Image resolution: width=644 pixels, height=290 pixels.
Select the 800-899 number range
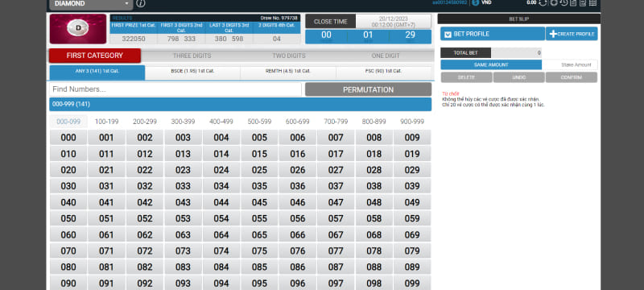coord(374,122)
